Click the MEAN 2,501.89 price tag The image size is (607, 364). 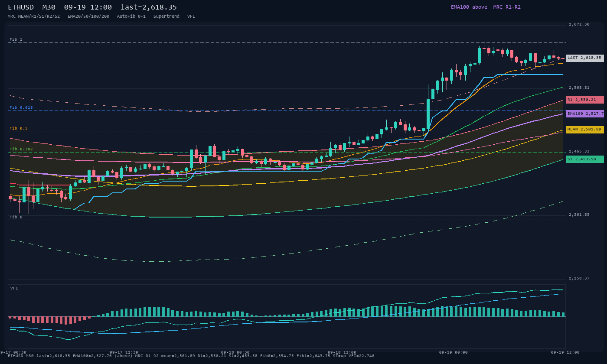pos(585,130)
